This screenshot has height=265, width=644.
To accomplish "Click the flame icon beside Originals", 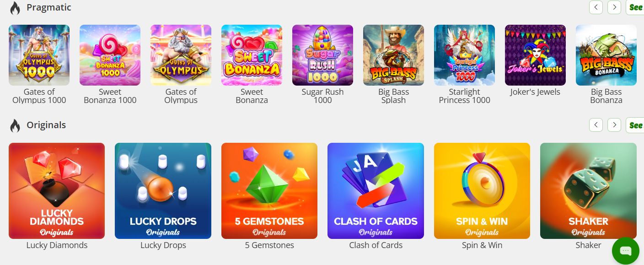I will (15, 125).
